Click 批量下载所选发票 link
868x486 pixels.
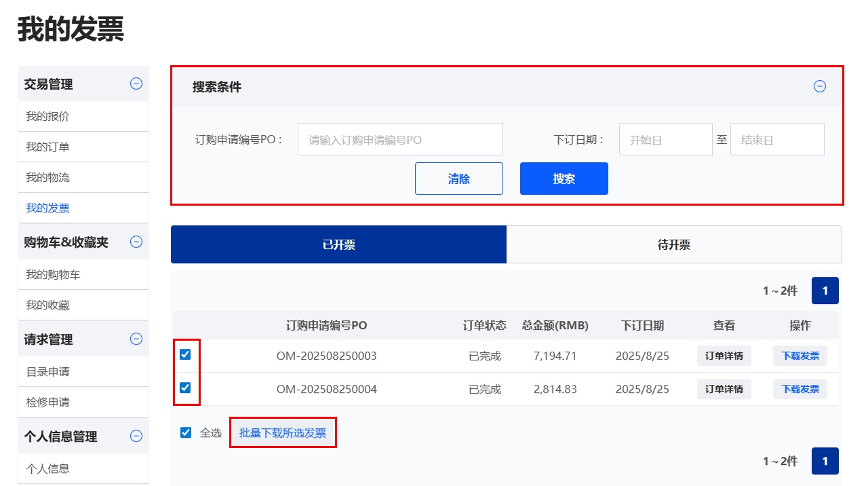283,432
